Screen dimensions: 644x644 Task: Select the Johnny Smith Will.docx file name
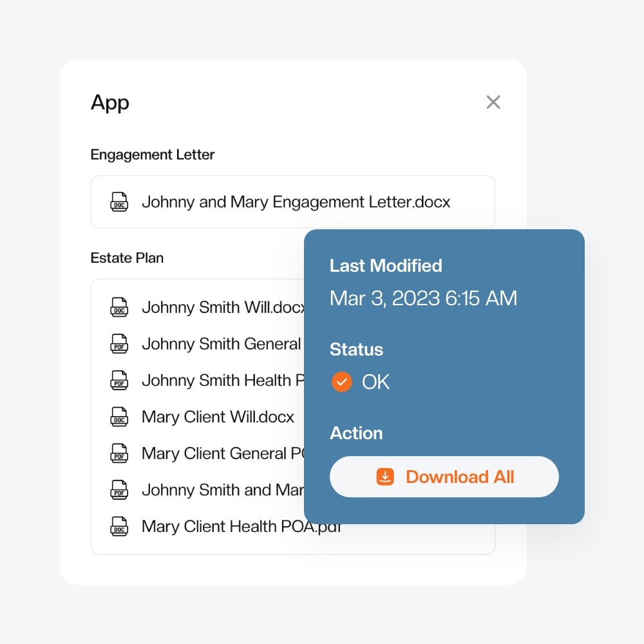click(222, 307)
